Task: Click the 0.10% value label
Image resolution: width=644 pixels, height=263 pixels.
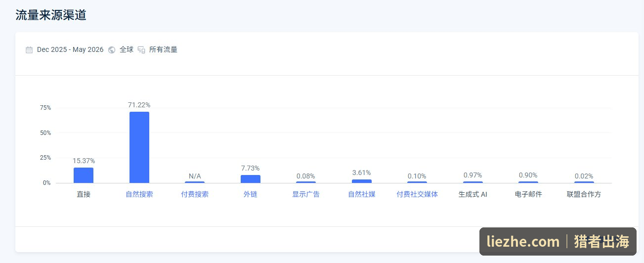Action: click(x=417, y=176)
